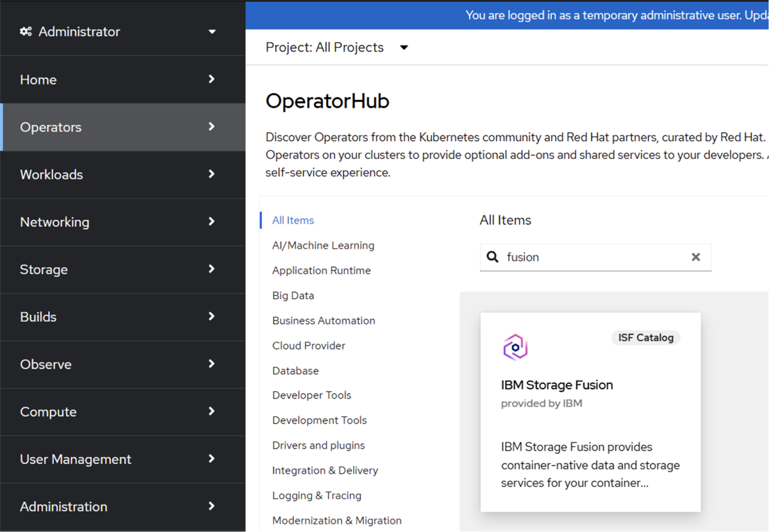Click the search magnifier icon
Viewport: 769px width, 532px height.
pos(492,257)
